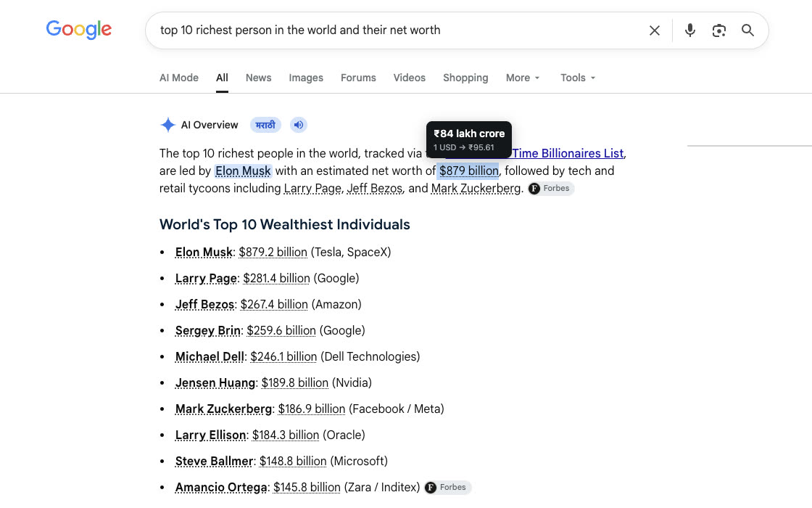Viewport: 812px width, 508px height.
Task: Click the (Zara / Inditex) text
Action: tap(382, 487)
